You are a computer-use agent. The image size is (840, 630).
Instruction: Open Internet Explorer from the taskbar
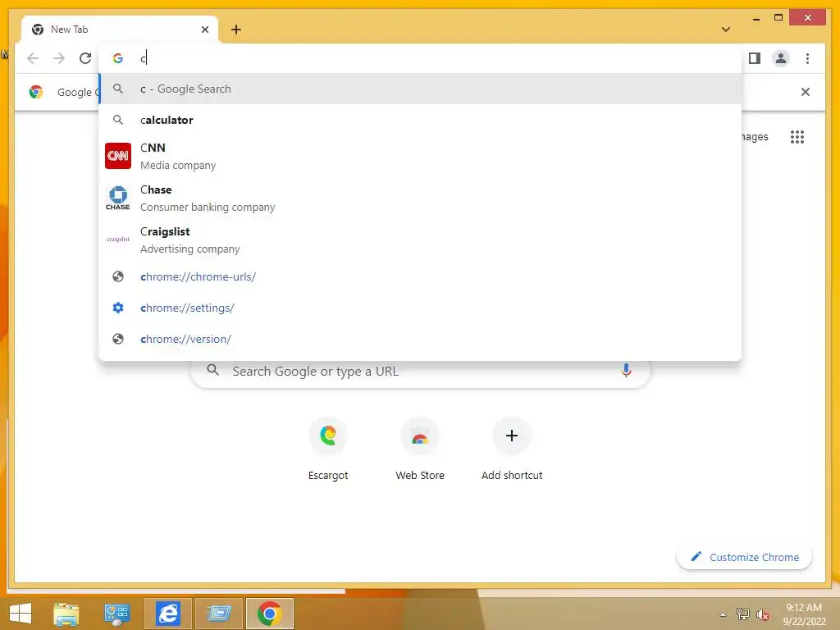point(168,614)
